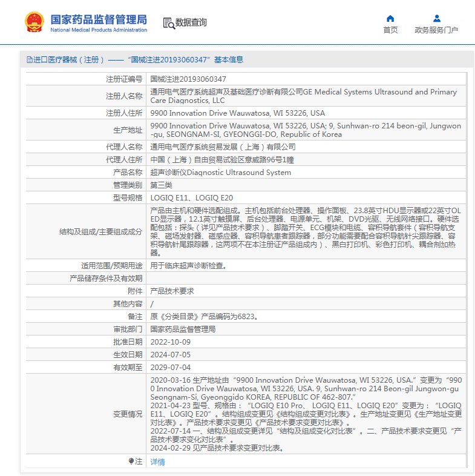This screenshot has width=475, height=476.
Task: Open the 详情 link
Action: [158, 461]
